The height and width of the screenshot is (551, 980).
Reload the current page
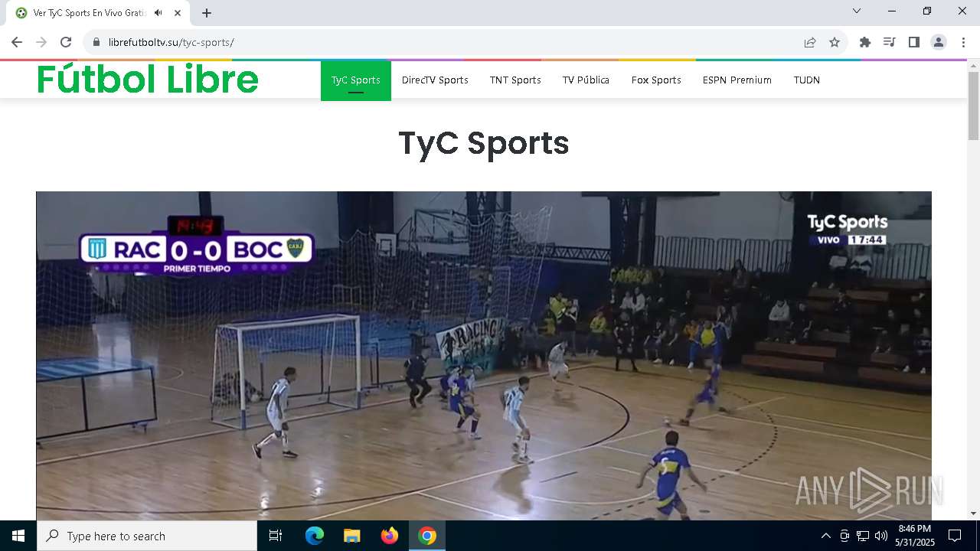(66, 42)
